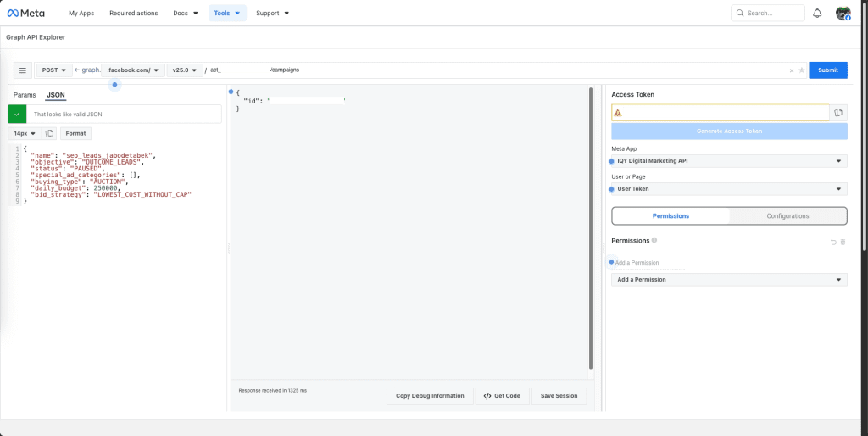Open the notifications bell
The width and height of the screenshot is (868, 436).
tap(817, 14)
